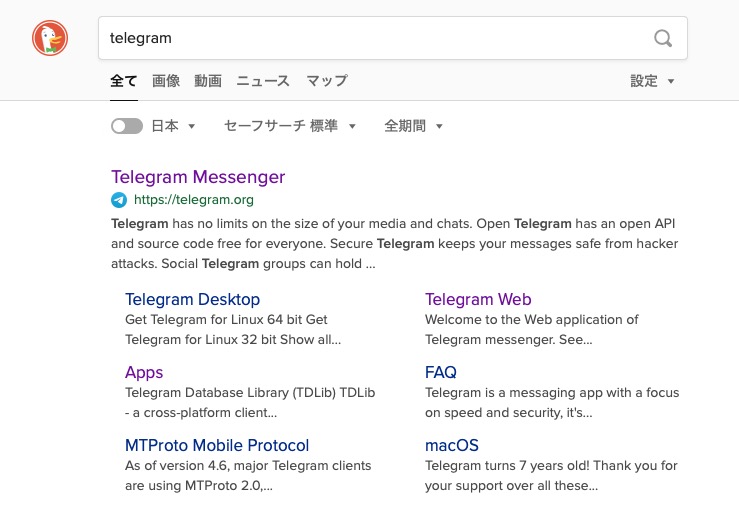Click the 'Telegram Database Library (TDLib)' description

point(250,402)
